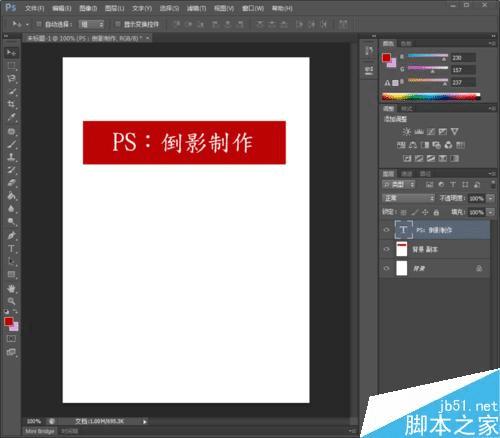Toggle the layer filter switch
The height and width of the screenshot is (438, 500).
tap(493, 184)
